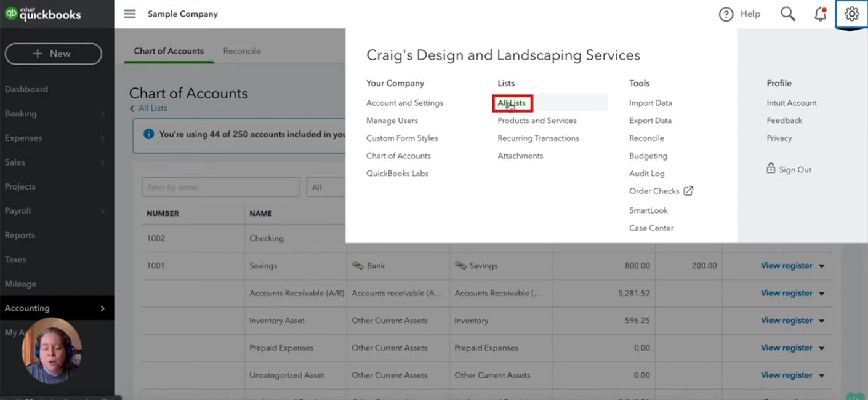Open the Audit Log
This screenshot has height=400, width=868.
coord(646,174)
